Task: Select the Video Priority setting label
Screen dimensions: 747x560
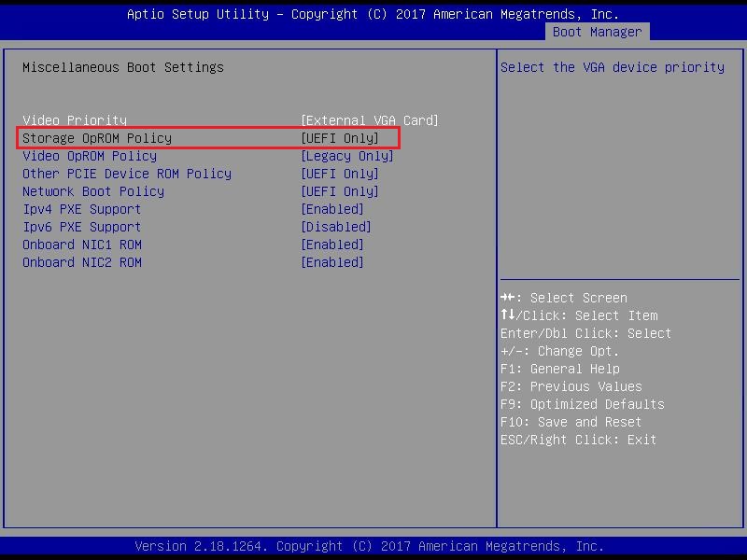Action: [x=75, y=120]
